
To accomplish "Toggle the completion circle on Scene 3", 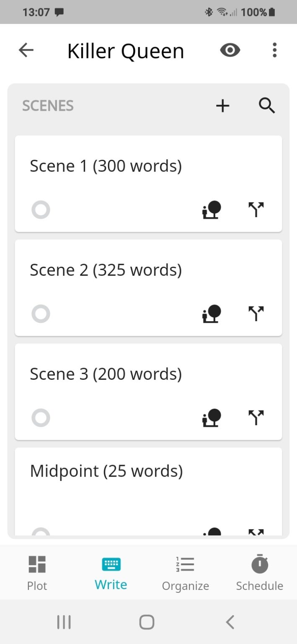I will point(40,418).
